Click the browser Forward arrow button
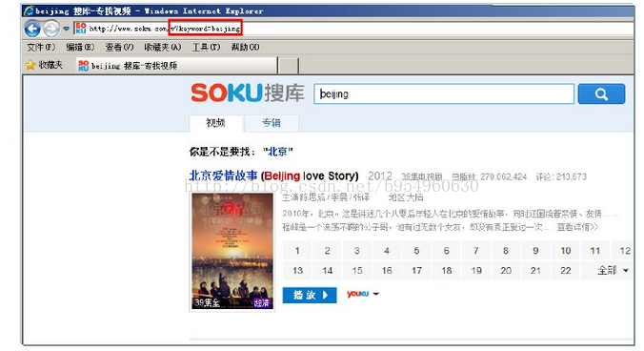Image resolution: width=644 pixels, height=351 pixels. [x=51, y=29]
